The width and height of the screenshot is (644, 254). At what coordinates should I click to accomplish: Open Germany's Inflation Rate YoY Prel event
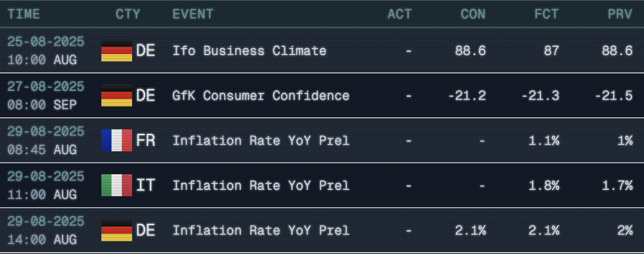261,230
